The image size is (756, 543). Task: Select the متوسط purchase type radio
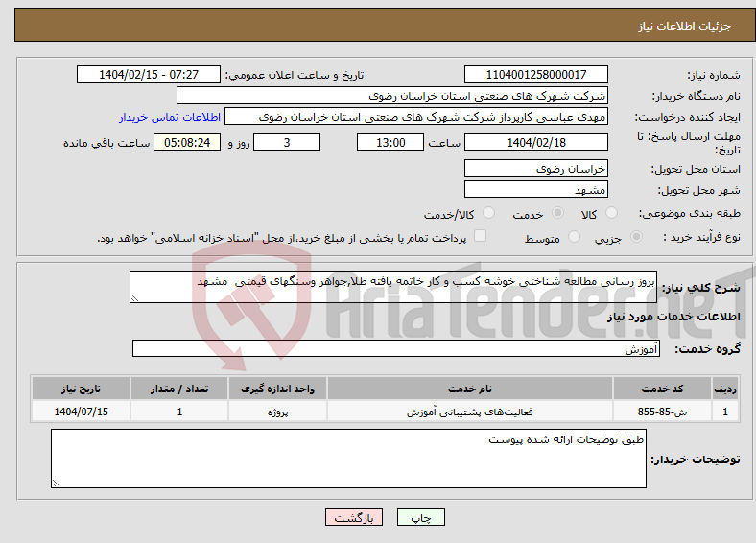574,237
